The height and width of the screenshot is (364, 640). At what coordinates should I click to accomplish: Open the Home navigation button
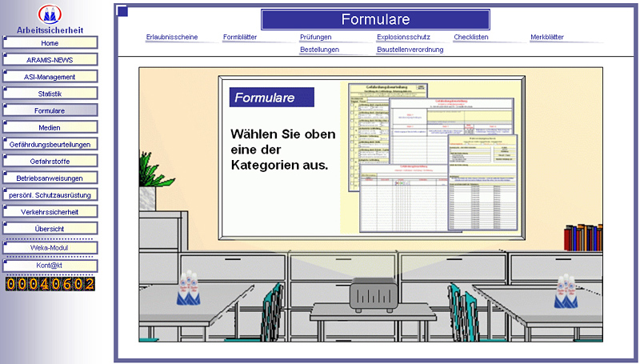pos(50,43)
